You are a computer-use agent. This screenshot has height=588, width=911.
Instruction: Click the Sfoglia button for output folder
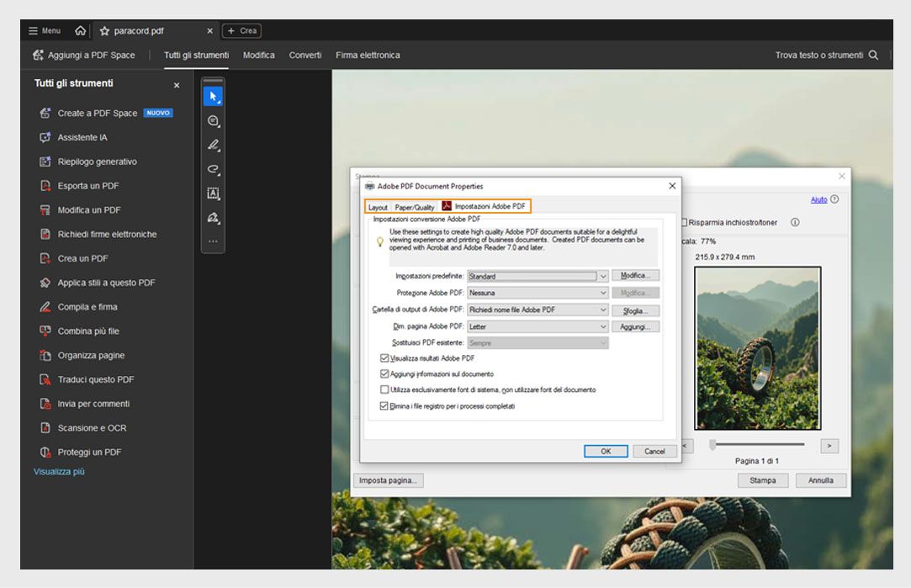pos(637,310)
